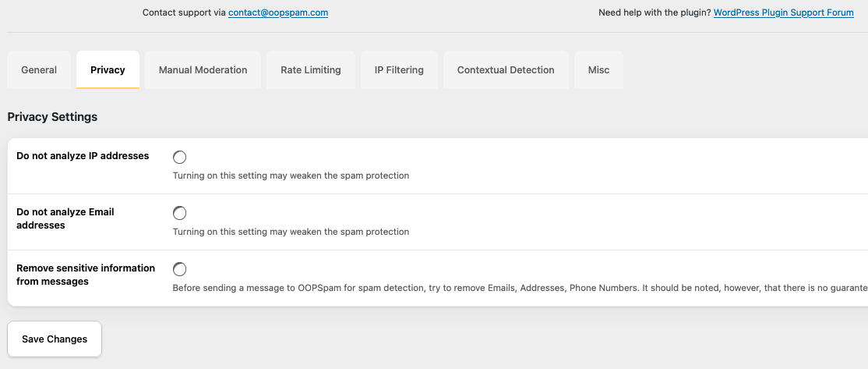The height and width of the screenshot is (369, 868).
Task: Switch to the General tab
Action: pos(39,70)
